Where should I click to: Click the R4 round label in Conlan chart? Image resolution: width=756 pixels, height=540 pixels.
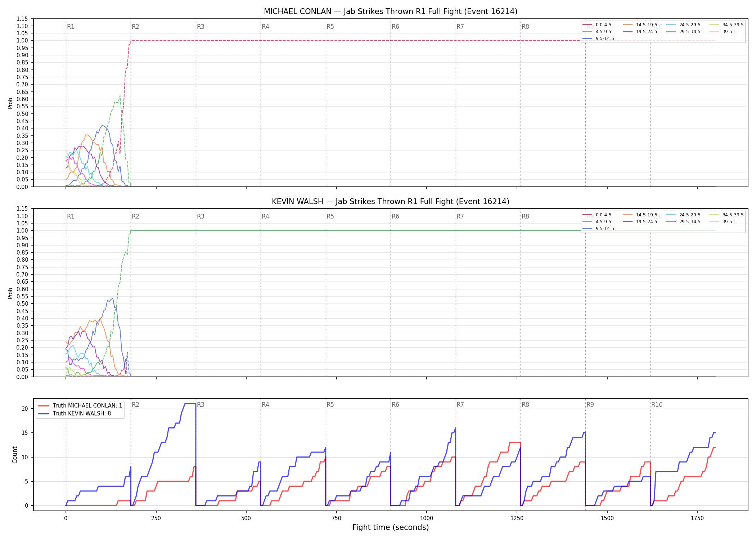(265, 27)
